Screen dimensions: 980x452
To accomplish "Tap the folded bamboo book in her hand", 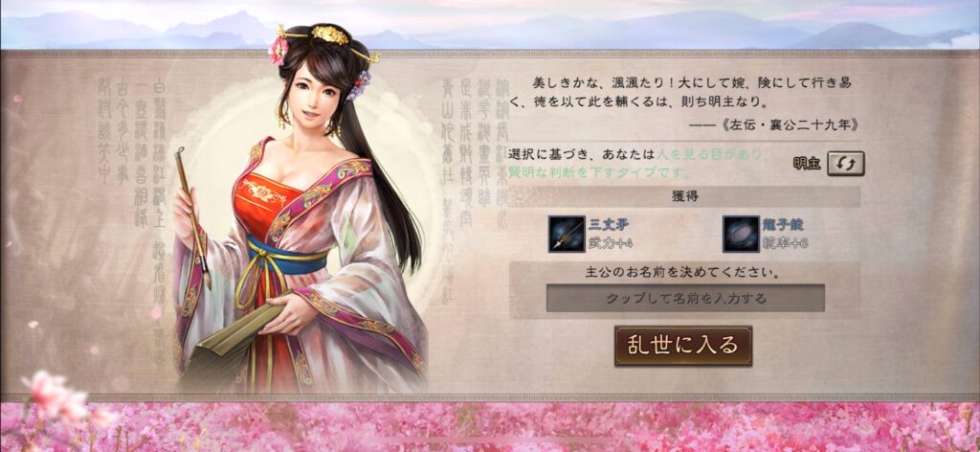I will pyautogui.click(x=232, y=338).
